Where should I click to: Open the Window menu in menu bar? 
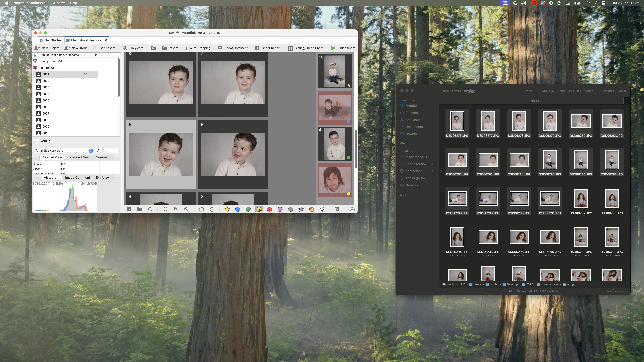(x=58, y=3)
